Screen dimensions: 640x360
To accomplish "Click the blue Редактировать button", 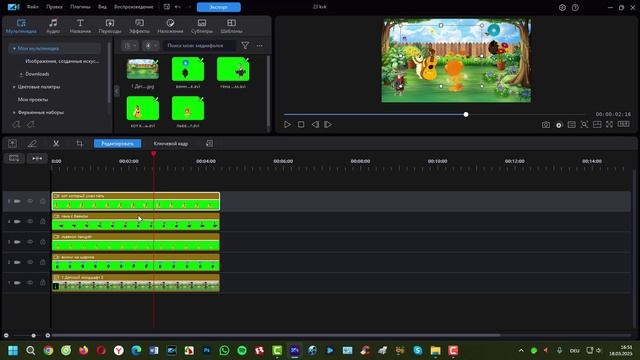I will click(118, 143).
